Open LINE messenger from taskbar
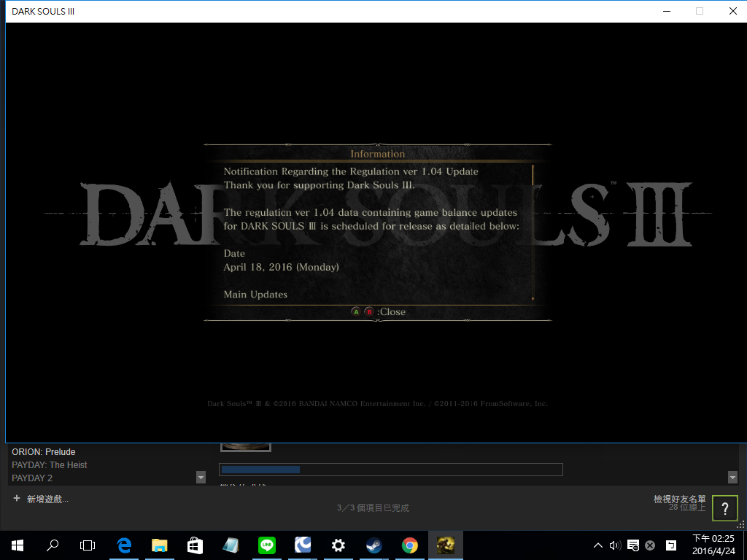747x560 pixels. 267,545
